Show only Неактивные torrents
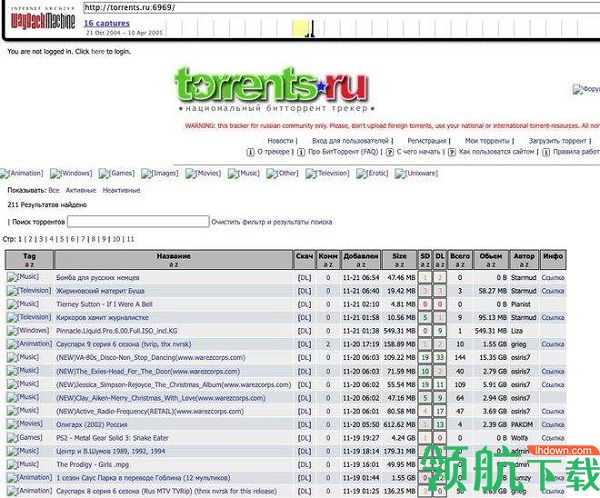Screen dimensions: 600x498 click(x=121, y=190)
